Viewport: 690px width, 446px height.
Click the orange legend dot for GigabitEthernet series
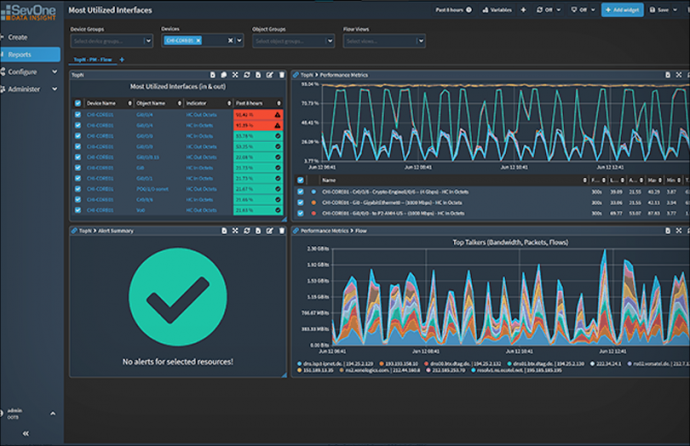click(x=313, y=201)
